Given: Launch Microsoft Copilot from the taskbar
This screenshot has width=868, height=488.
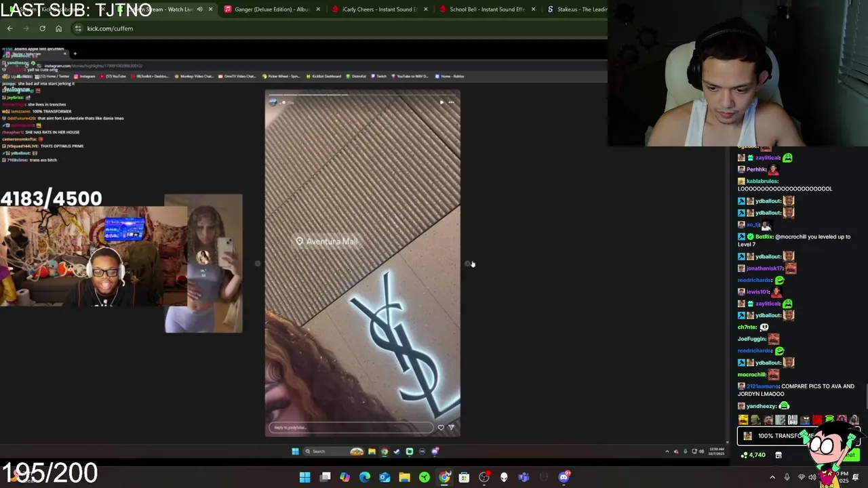Looking at the screenshot, I should click(345, 477).
